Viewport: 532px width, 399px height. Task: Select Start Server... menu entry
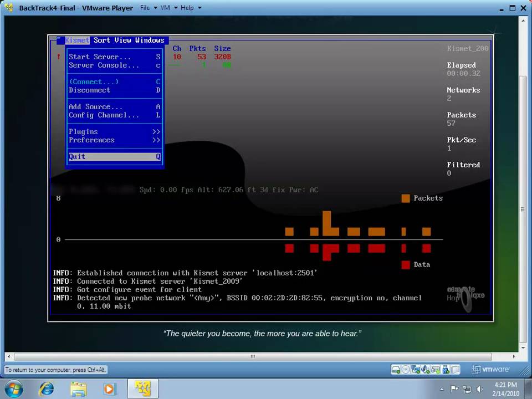114,57
